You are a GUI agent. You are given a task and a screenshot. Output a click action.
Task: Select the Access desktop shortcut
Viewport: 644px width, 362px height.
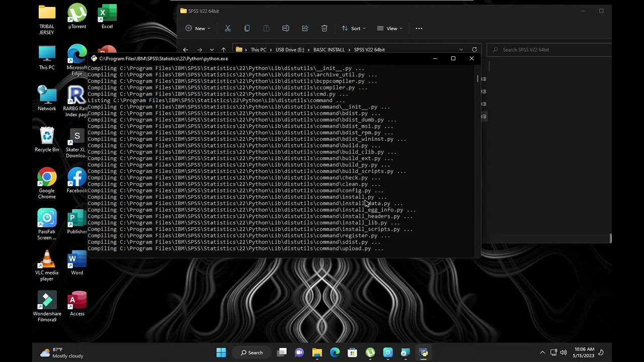(x=77, y=304)
